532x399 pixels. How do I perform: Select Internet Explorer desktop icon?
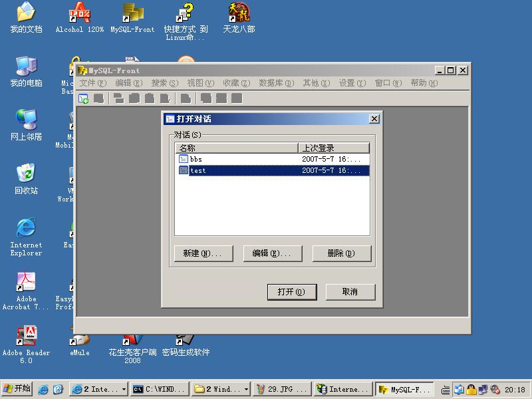point(26,237)
